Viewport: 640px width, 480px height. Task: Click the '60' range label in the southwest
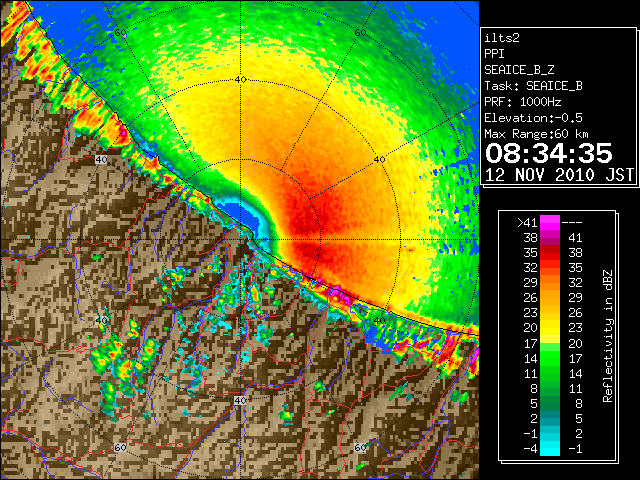(x=120, y=447)
